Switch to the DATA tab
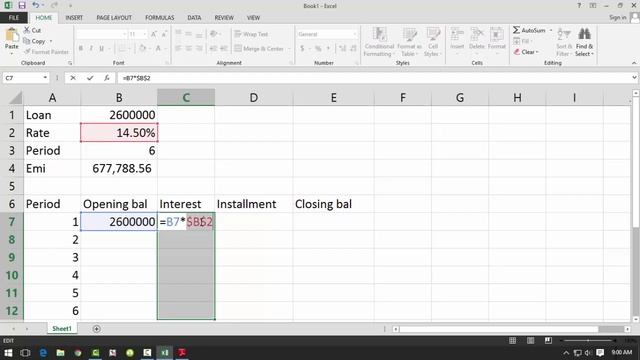The width and height of the screenshot is (640, 360). [x=194, y=18]
